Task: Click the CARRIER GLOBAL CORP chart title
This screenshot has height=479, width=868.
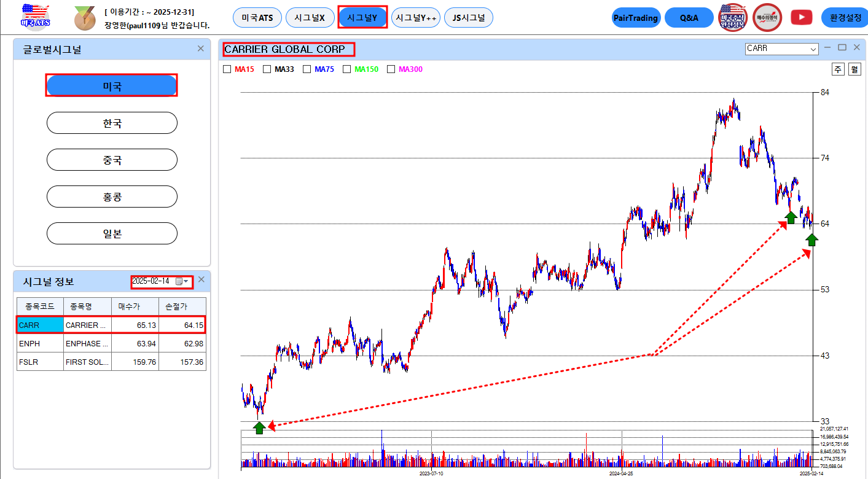Action: pyautogui.click(x=285, y=49)
